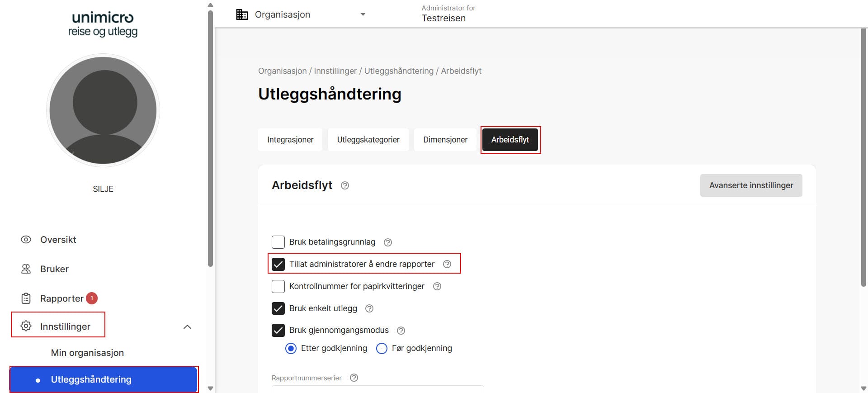This screenshot has width=868, height=393.
Task: Enable Kontrollnummer for papirkvitteringer checkbox
Action: [278, 286]
